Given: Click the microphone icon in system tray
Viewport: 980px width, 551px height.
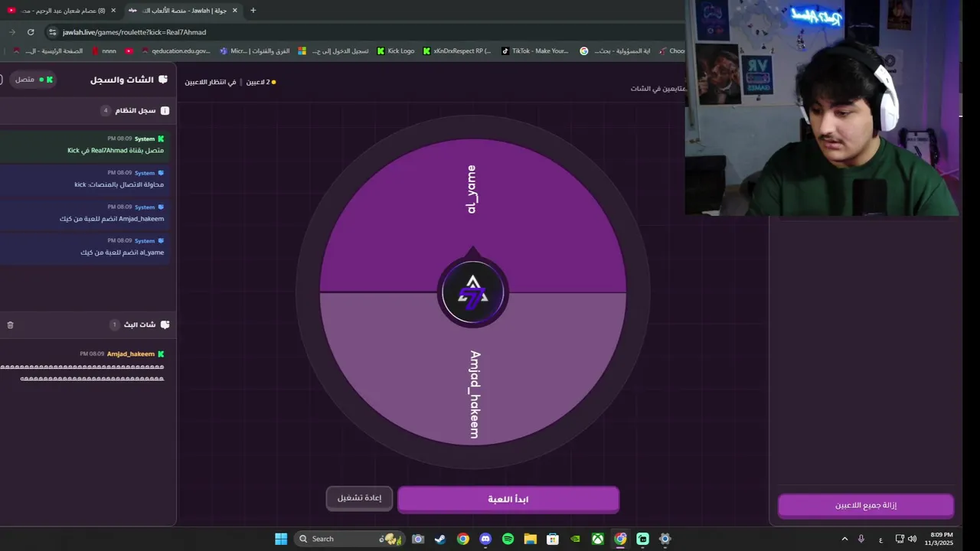Looking at the screenshot, I should point(861,539).
